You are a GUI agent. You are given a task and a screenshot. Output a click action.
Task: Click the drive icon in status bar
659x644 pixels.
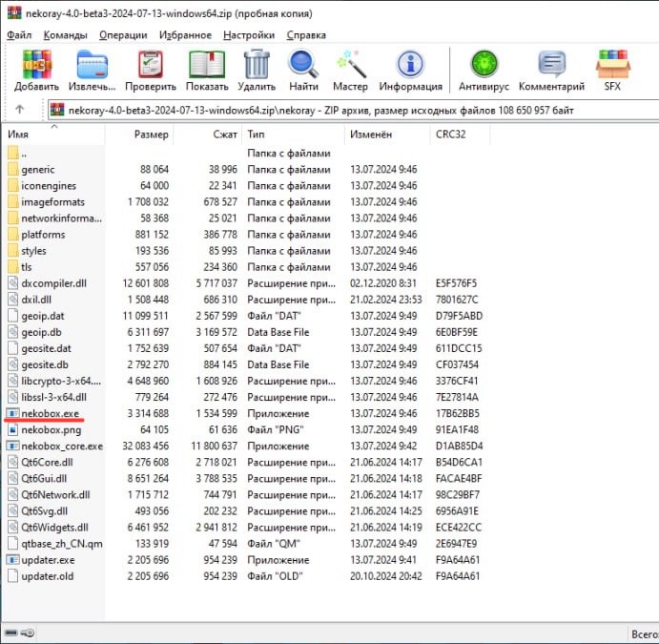pos(11,633)
